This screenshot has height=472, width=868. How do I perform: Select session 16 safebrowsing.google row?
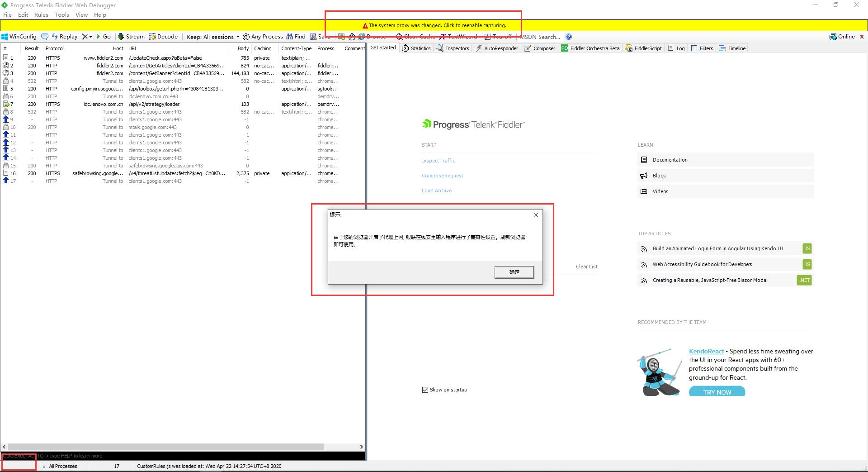point(183,173)
